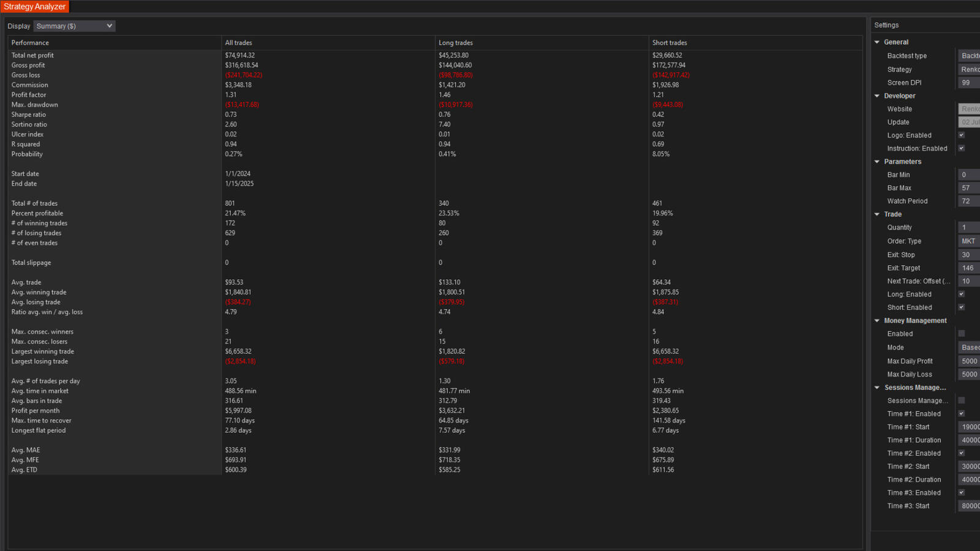Click the Watch Period input field

(968, 201)
